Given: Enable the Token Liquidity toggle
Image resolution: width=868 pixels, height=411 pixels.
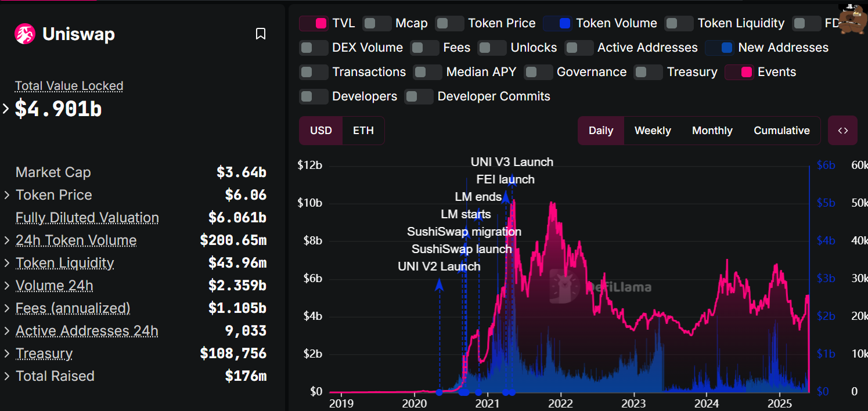Looking at the screenshot, I should point(679,24).
